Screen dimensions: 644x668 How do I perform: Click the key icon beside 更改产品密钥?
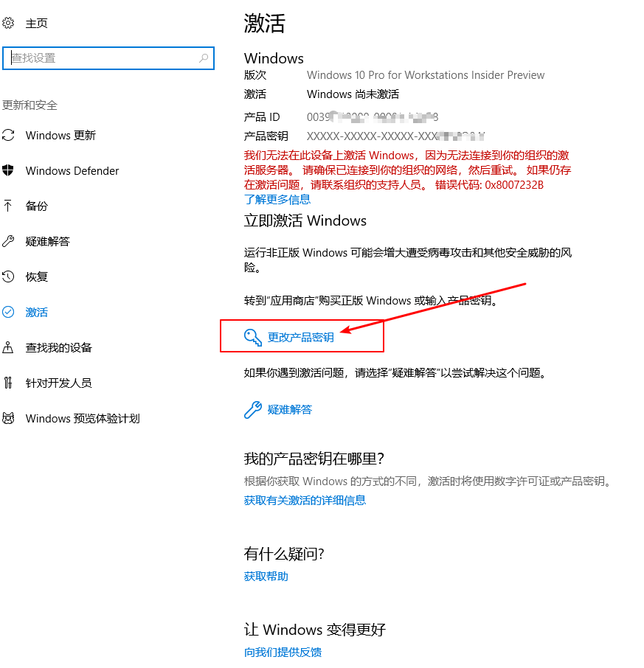click(x=253, y=338)
